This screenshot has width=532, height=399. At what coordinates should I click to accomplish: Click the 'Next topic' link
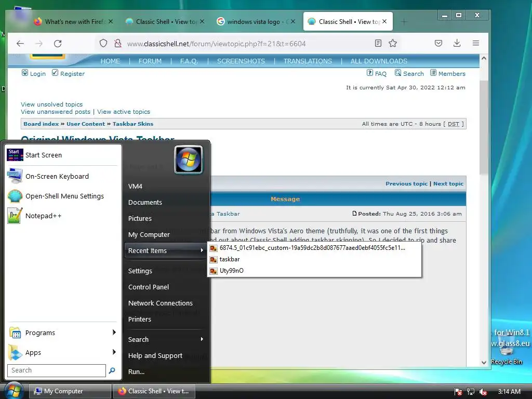(448, 183)
